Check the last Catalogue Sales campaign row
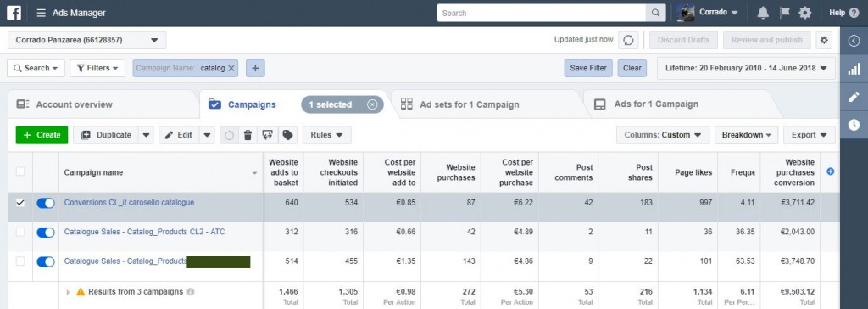868x309 pixels. 20,261
